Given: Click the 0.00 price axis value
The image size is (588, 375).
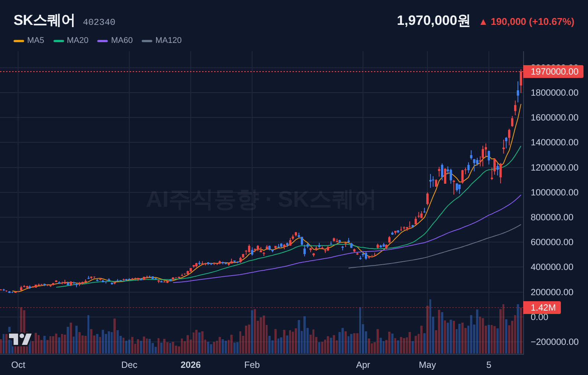Looking at the screenshot, I should (539, 317).
